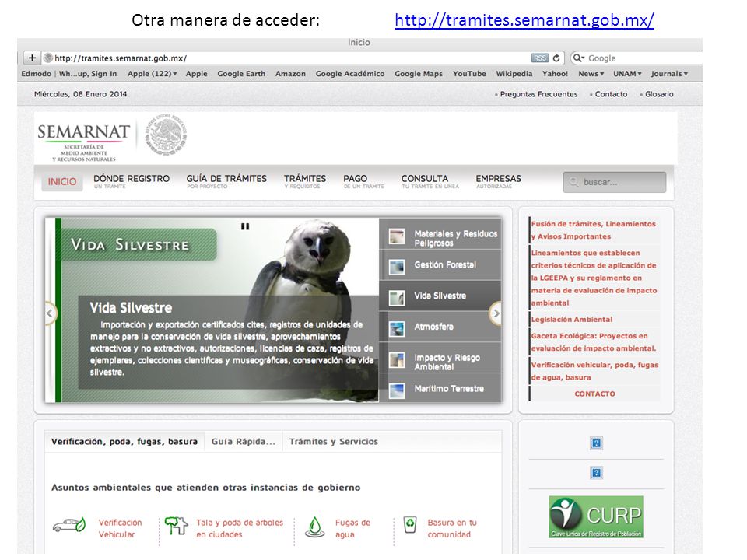Click Basura en tu comunidad link

point(451,529)
